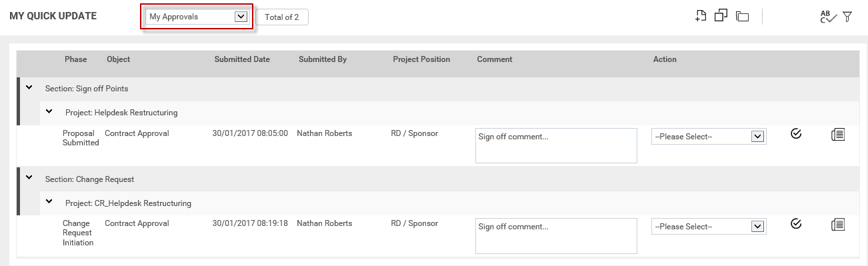
Task: Open Action dropdown for Helpdesk Restructuring row
Action: point(709,137)
